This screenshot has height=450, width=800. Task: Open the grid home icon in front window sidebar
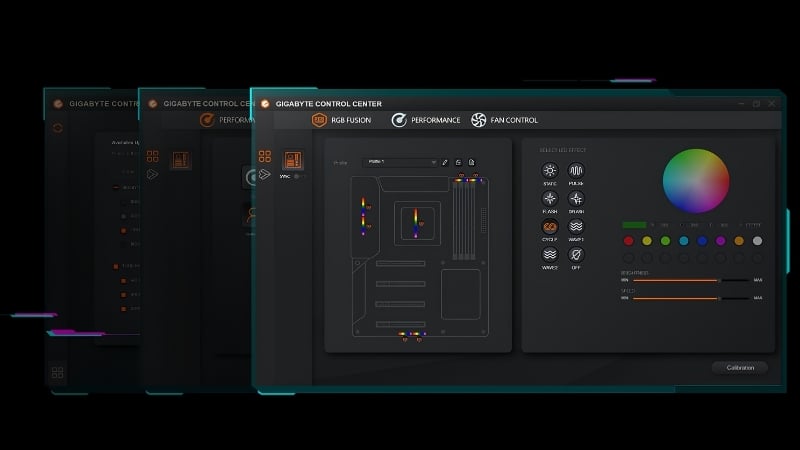(265, 156)
